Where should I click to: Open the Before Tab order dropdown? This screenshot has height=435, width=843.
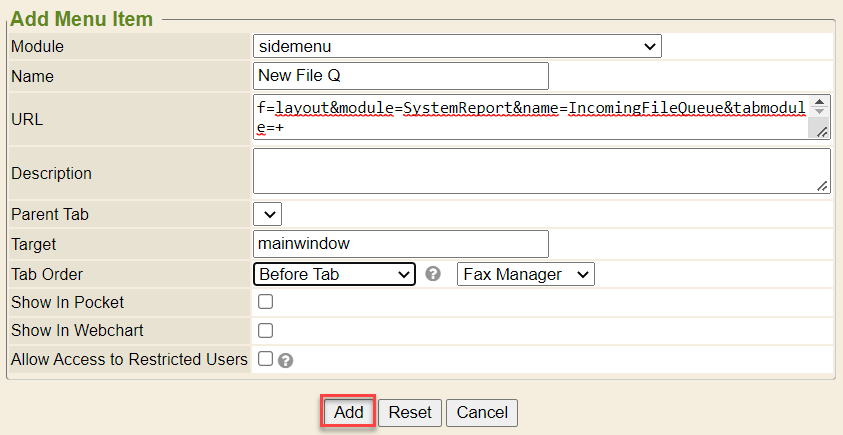click(x=335, y=274)
